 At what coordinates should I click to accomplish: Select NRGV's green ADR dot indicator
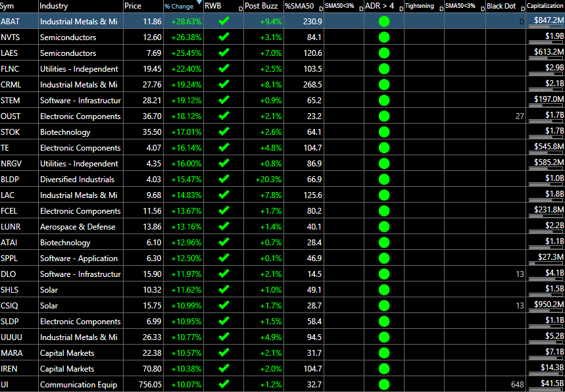[384, 164]
